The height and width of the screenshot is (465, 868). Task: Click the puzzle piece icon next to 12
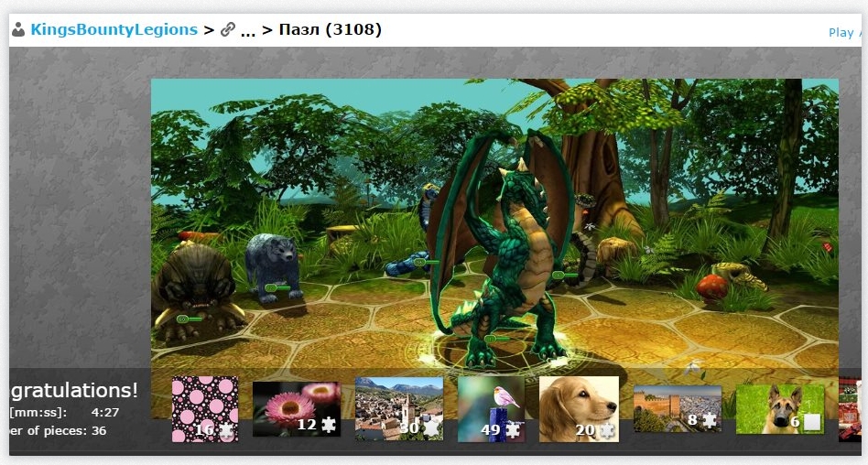329,425
